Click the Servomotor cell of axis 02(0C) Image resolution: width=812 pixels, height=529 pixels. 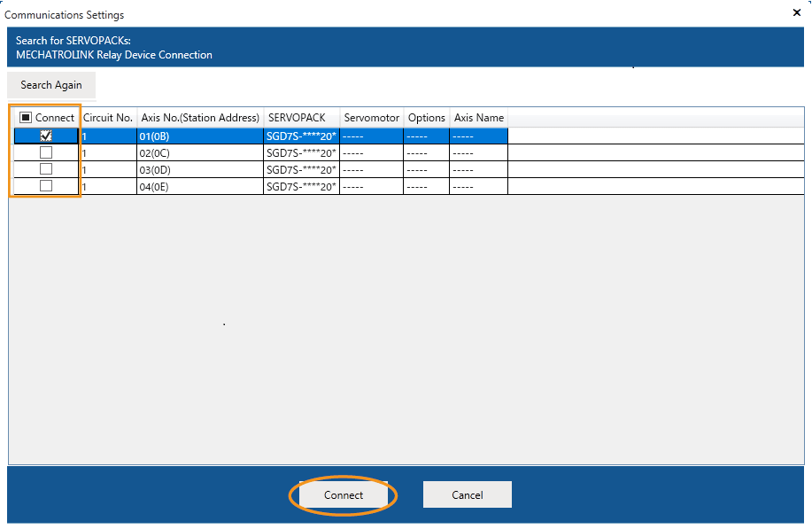click(x=371, y=153)
